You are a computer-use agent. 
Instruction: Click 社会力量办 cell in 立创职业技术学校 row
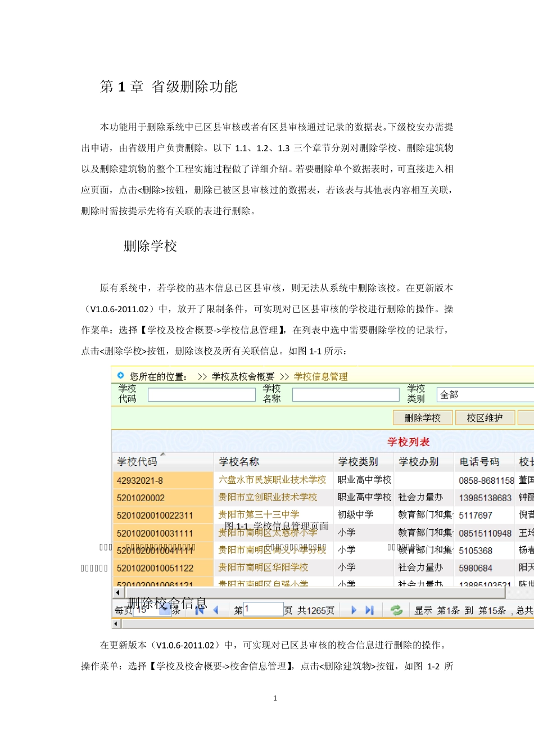coord(421,497)
